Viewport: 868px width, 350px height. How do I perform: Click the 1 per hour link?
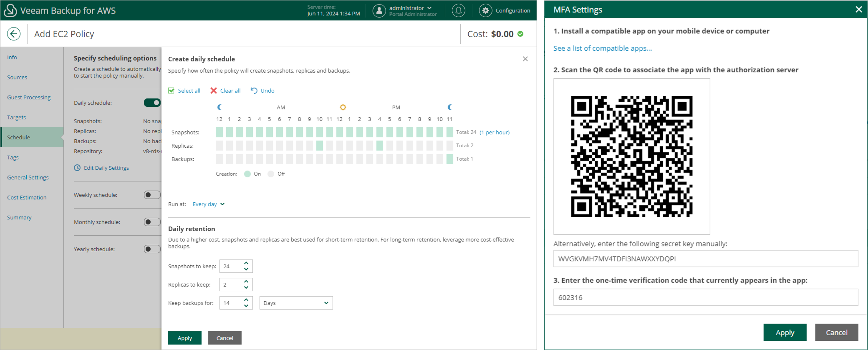(494, 132)
